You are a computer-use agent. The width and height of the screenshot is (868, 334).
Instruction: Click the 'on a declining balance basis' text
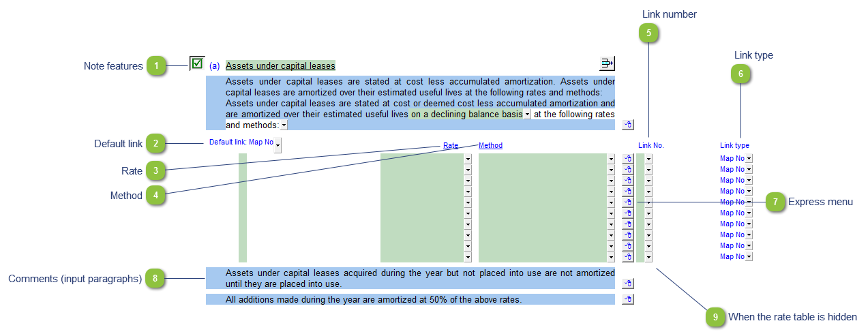[x=466, y=115]
